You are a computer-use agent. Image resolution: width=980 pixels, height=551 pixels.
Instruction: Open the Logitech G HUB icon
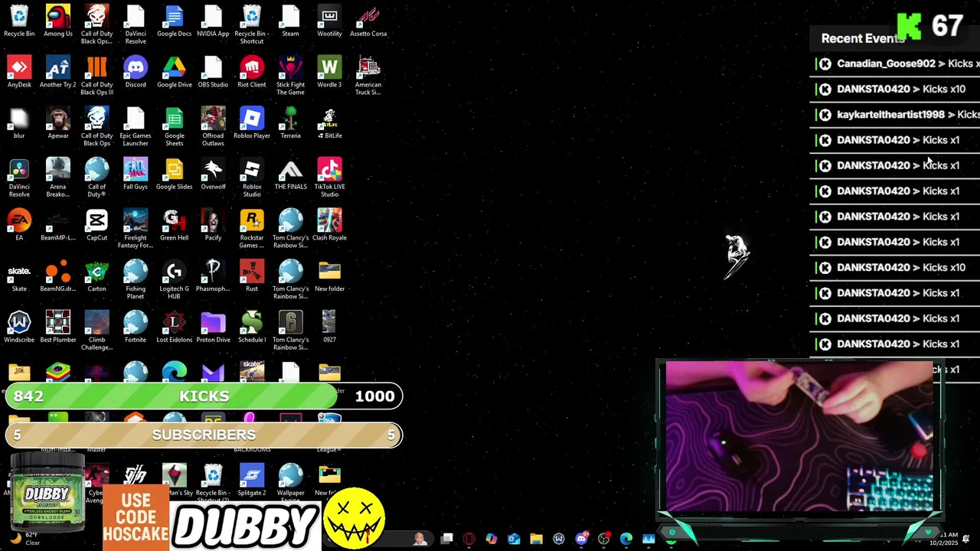pos(174,280)
